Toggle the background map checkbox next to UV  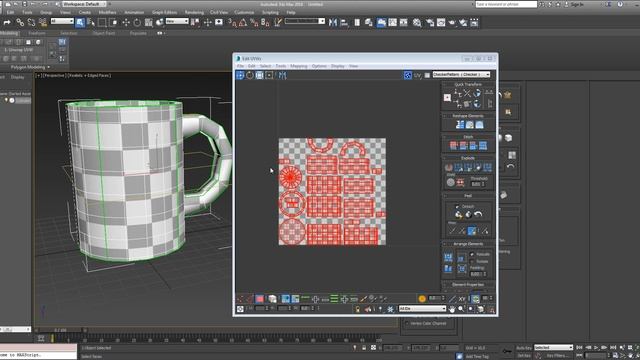[427, 75]
